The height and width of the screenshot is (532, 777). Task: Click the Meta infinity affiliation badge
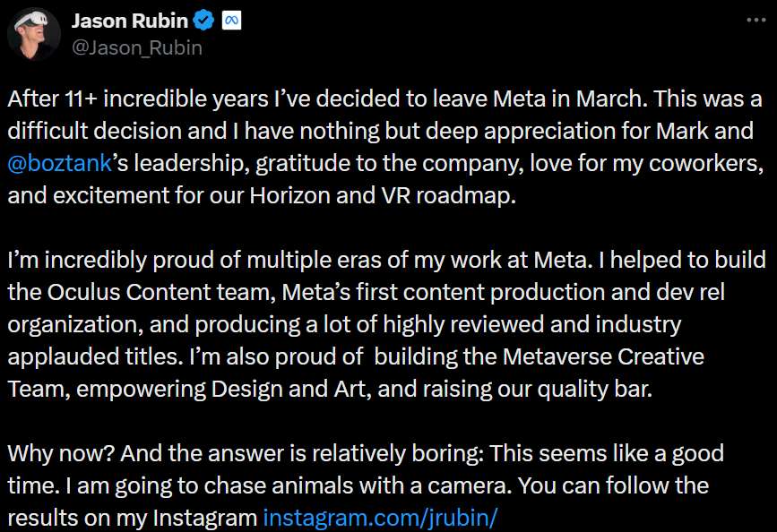coord(232,18)
